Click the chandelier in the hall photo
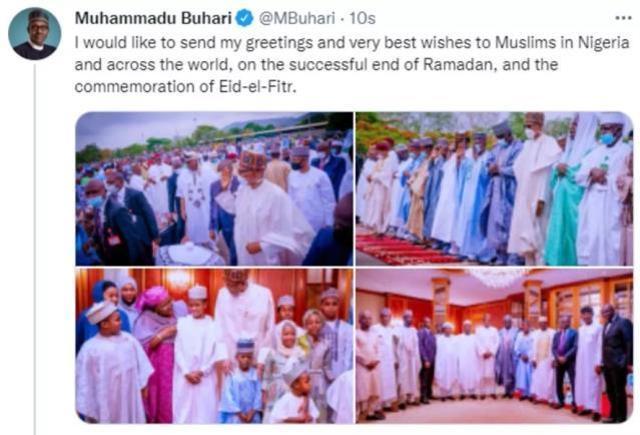Screen dimensions: 640x435 [x=498, y=277]
